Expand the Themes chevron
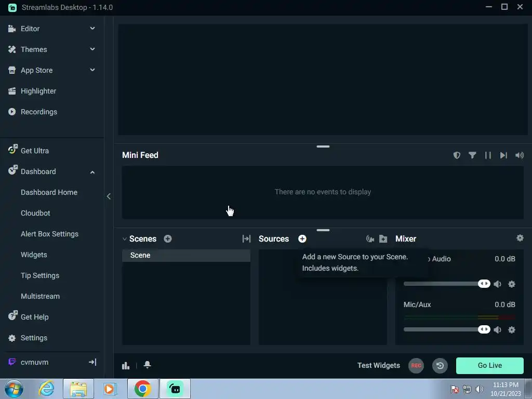Image resolution: width=532 pixels, height=399 pixels. [92, 49]
